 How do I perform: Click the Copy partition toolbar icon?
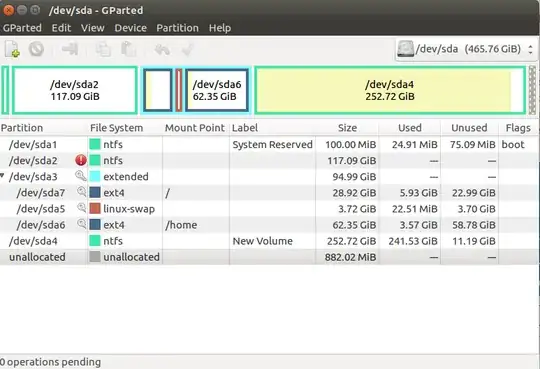103,49
